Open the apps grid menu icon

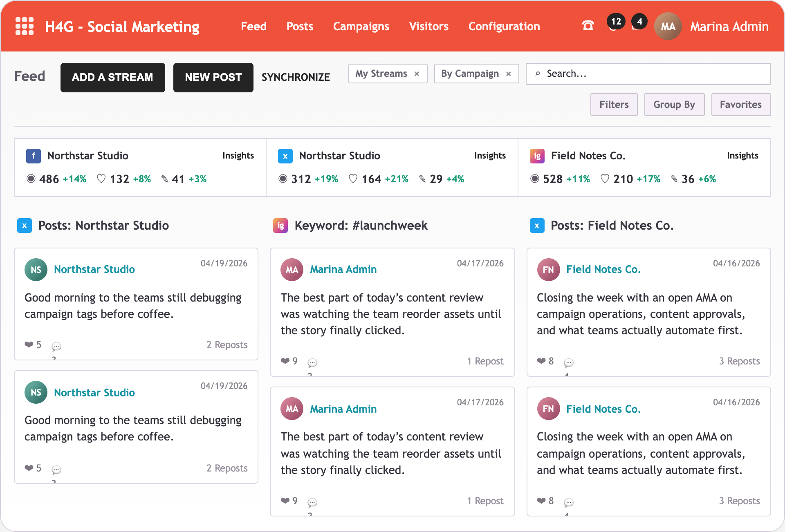pos(25,26)
